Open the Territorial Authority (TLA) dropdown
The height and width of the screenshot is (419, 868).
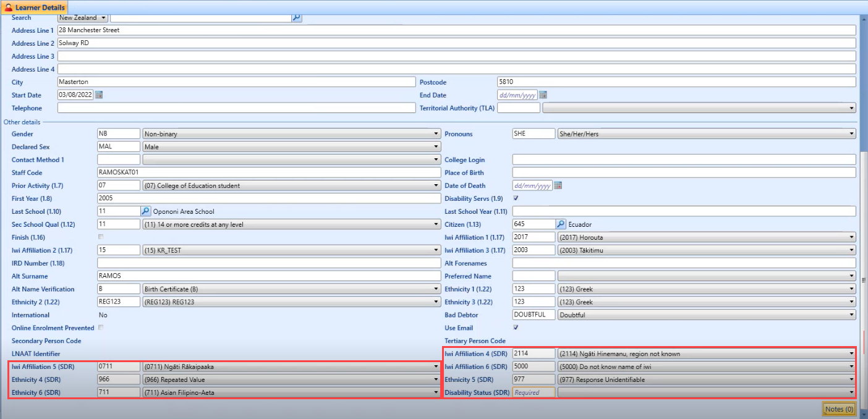click(699, 108)
